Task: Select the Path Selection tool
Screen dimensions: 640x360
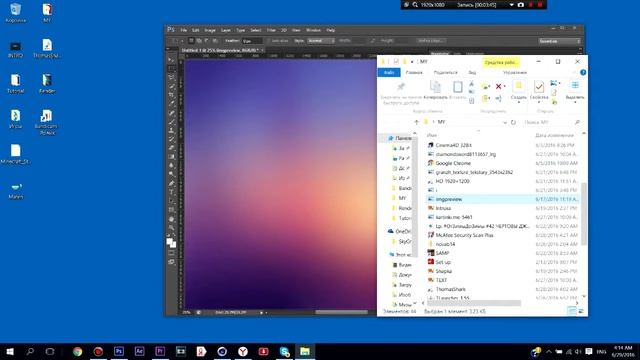Action: tap(171, 201)
